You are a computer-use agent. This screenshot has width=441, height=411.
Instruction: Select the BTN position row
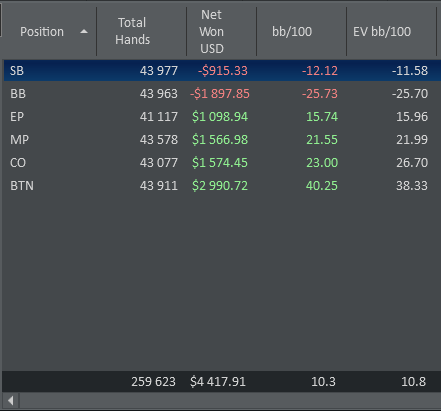222,186
